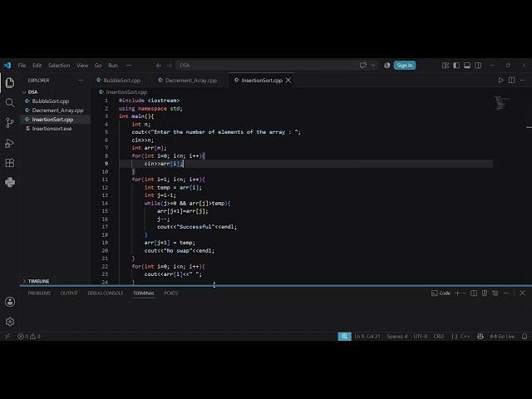Run the code with the play icon
Screen dimensions: 532x399
500,80
